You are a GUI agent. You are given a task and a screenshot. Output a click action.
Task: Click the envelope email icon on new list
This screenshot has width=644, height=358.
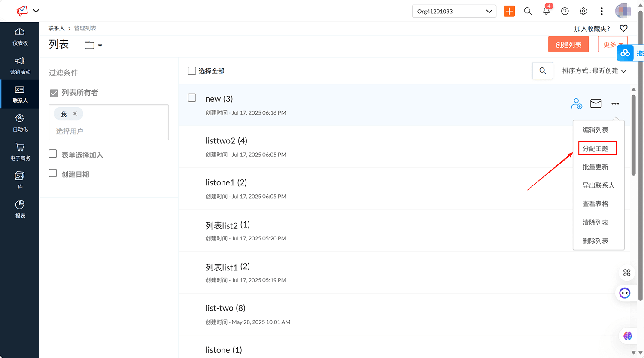tap(596, 103)
